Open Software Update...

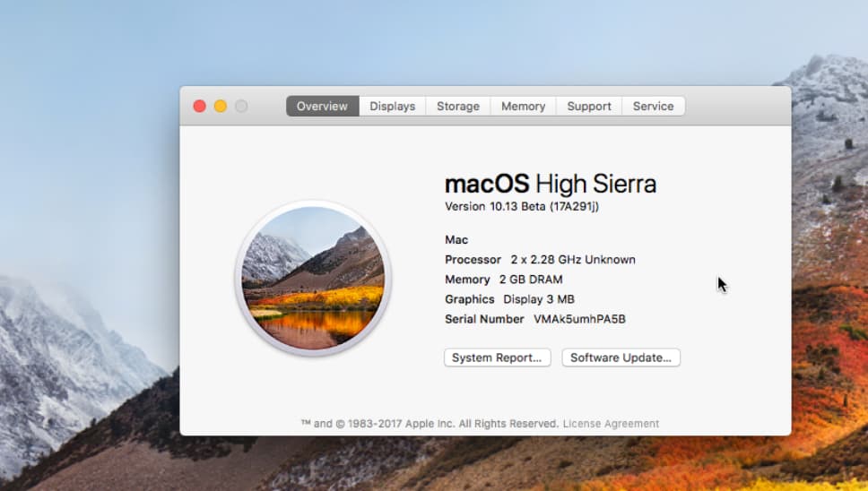point(621,357)
